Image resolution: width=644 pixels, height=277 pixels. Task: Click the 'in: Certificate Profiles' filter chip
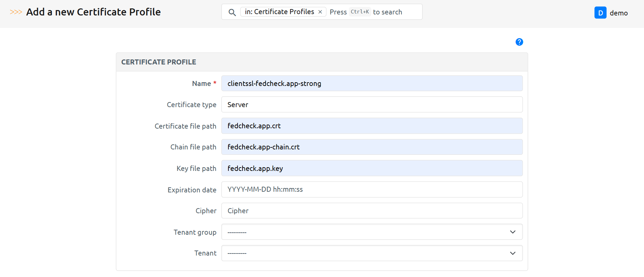click(x=279, y=12)
